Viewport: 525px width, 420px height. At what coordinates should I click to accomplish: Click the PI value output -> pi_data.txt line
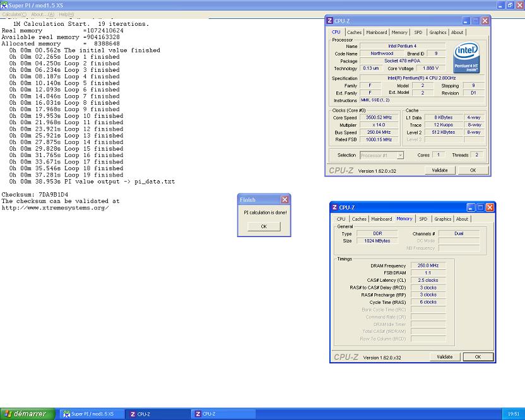pos(92,182)
